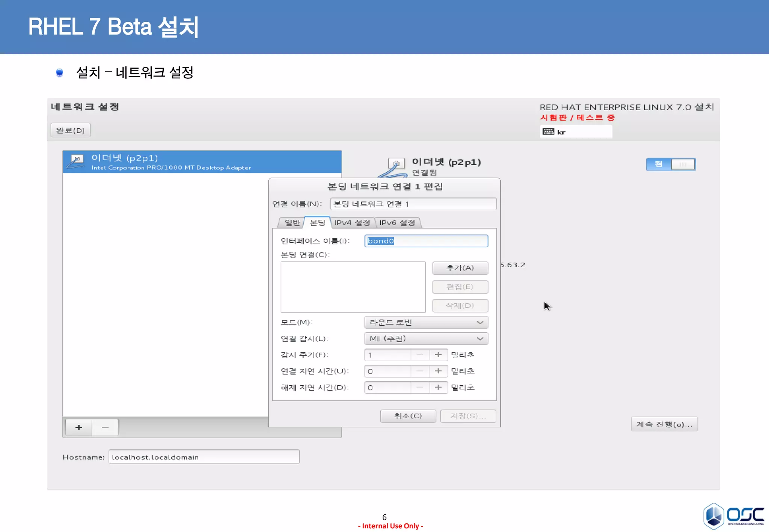Click the 편집(E) button

coord(460,287)
